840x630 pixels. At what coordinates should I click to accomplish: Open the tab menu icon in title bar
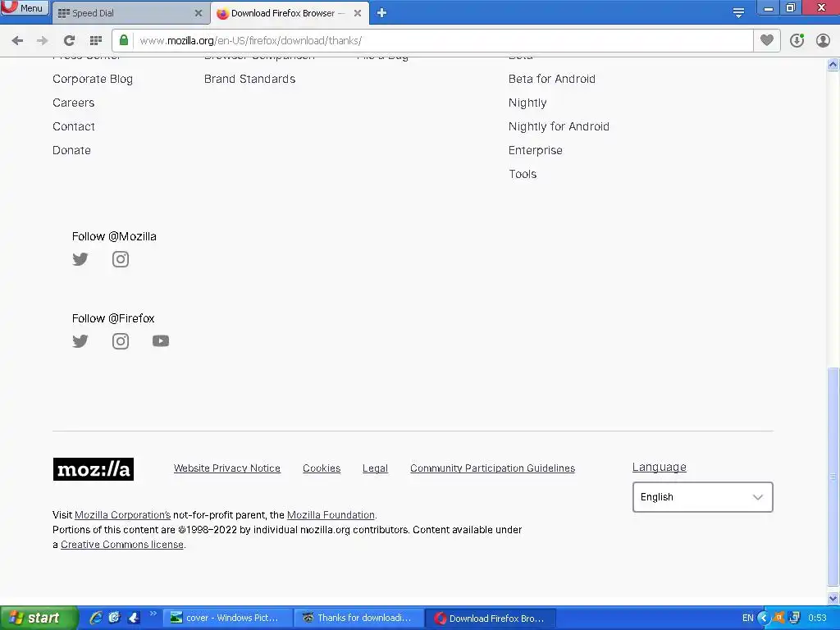click(x=739, y=13)
